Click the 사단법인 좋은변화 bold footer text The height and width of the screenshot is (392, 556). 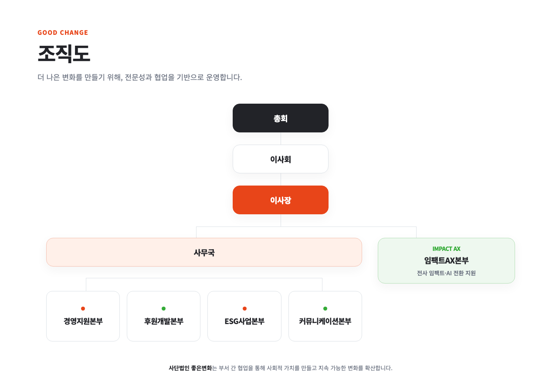pos(190,368)
